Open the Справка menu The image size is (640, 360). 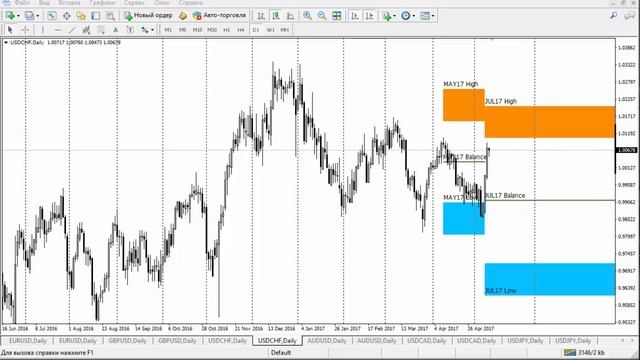click(191, 3)
